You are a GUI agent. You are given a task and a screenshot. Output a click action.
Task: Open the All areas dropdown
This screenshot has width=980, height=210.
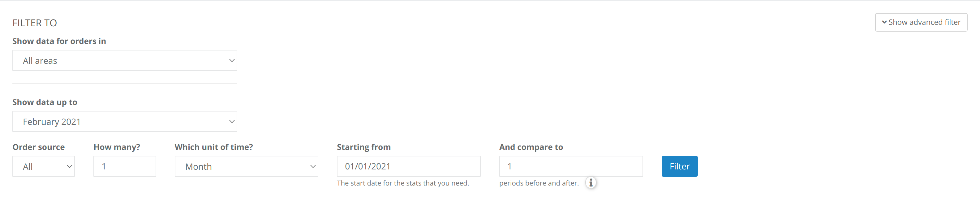coord(125,61)
